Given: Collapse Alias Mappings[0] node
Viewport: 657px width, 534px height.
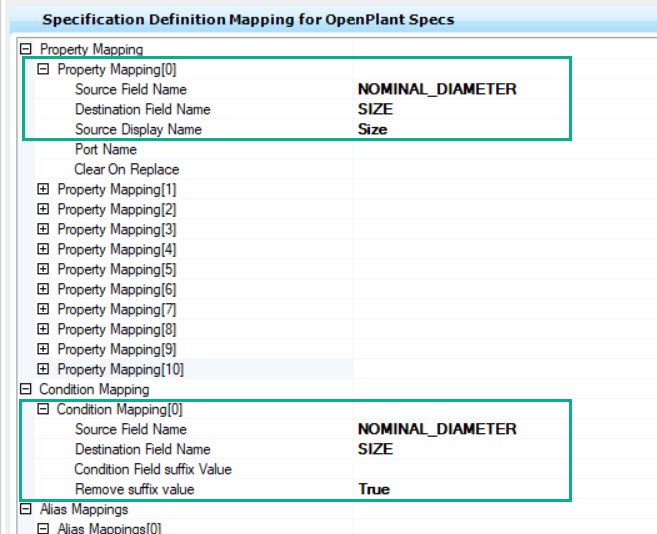Looking at the screenshot, I should (x=43, y=528).
